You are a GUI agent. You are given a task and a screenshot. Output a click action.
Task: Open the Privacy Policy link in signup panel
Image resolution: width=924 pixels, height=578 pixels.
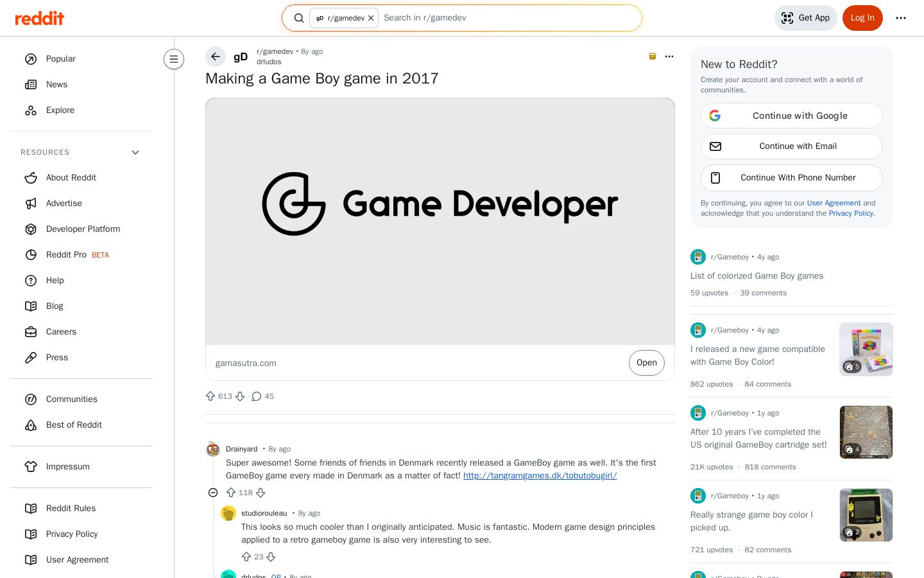coord(851,213)
